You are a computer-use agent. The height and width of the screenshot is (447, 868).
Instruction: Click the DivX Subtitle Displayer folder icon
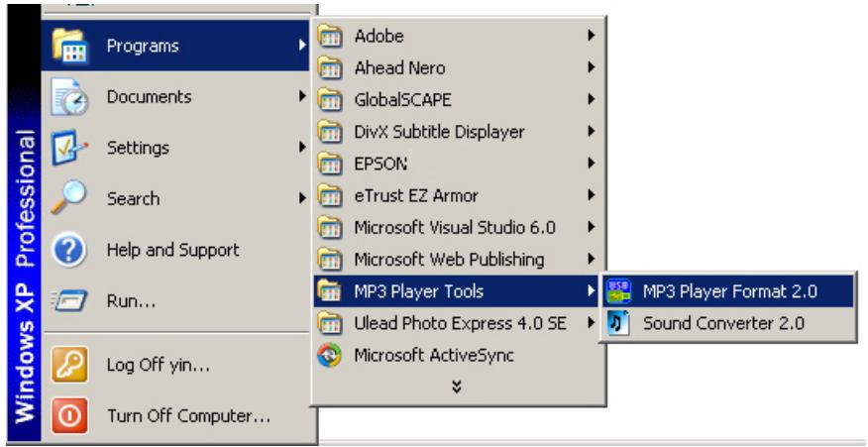pos(330,133)
